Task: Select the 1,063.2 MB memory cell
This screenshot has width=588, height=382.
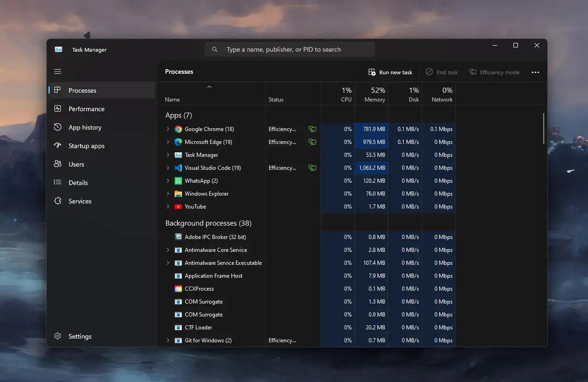Action: (371, 168)
